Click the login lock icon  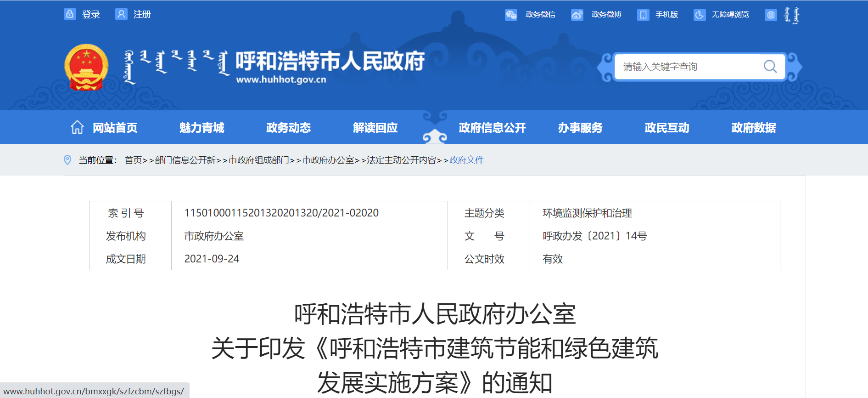pyautogui.click(x=70, y=14)
